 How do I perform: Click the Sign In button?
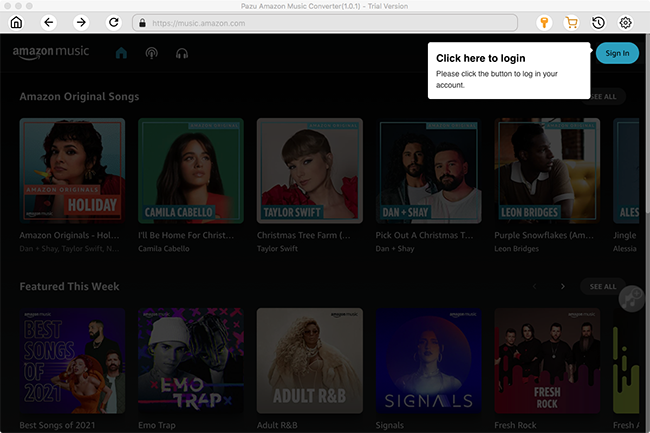point(617,53)
